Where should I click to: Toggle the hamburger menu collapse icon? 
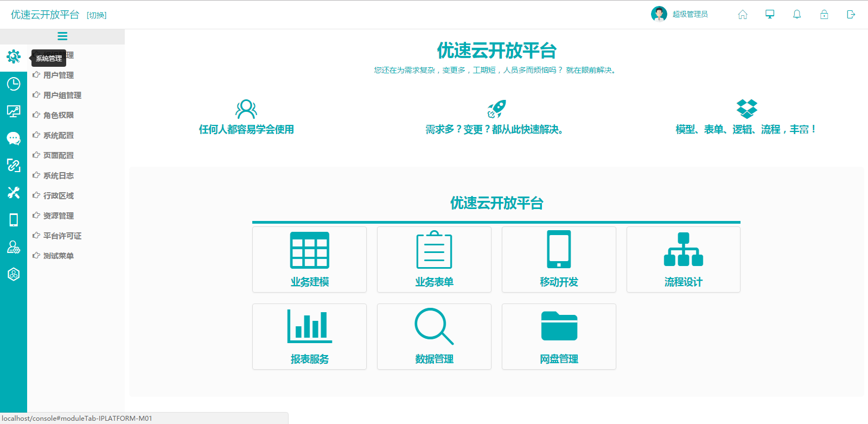pyautogui.click(x=62, y=36)
